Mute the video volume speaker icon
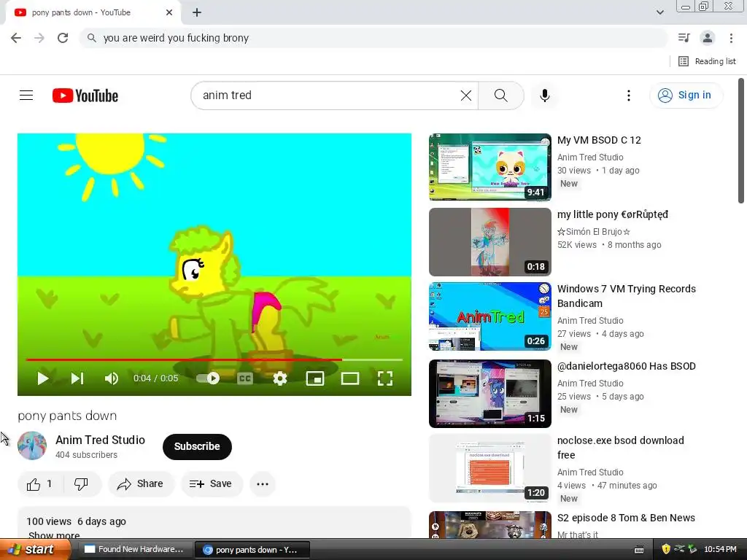747x560 pixels. click(x=111, y=378)
